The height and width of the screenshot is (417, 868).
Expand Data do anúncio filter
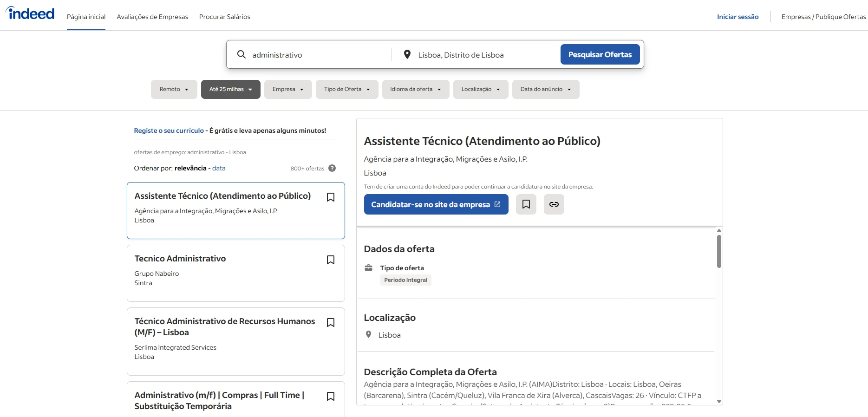546,89
